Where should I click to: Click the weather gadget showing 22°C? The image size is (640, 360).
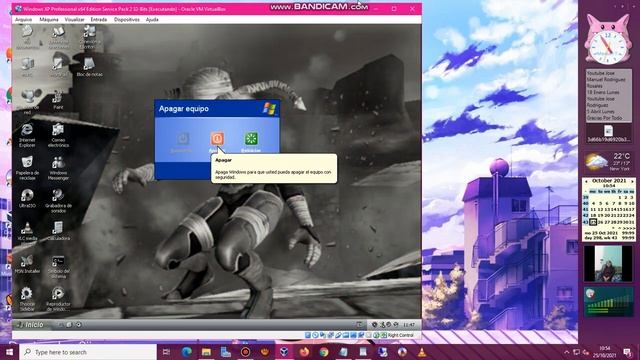coord(608,162)
